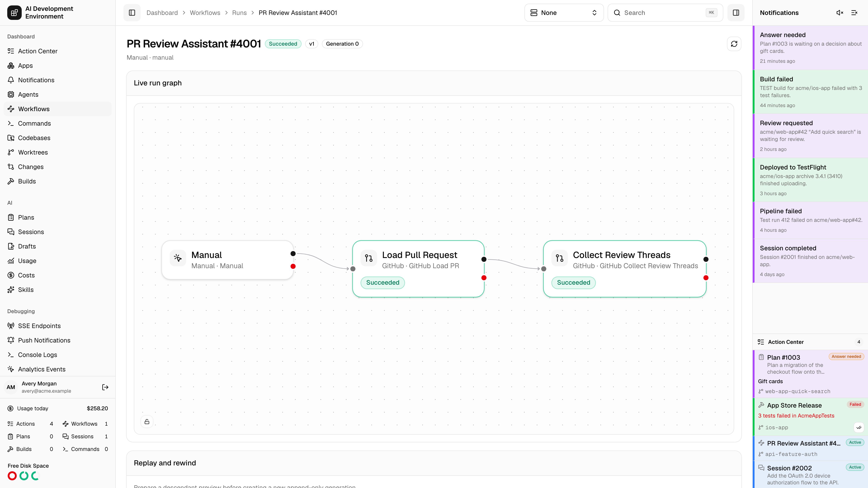Screen dimensions: 868x488
Task: Go to Runs breadcrumb
Action: point(239,13)
